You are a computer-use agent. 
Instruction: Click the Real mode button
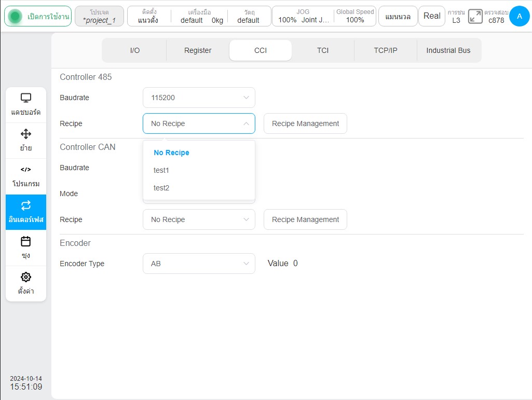click(x=432, y=16)
